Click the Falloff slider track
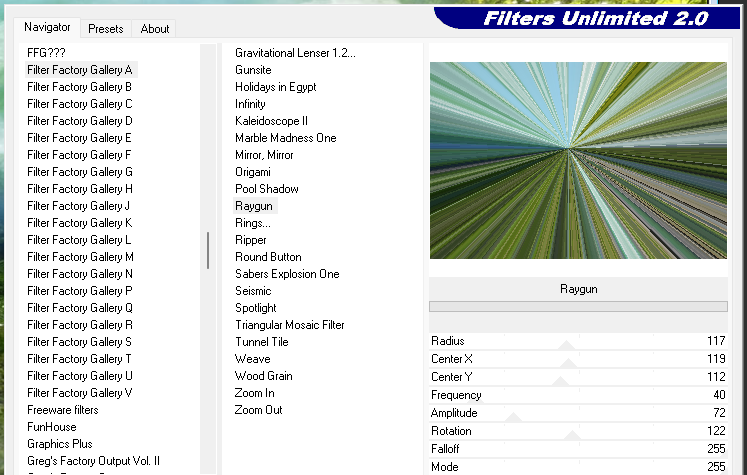The width and height of the screenshot is (747, 475). 578,449
